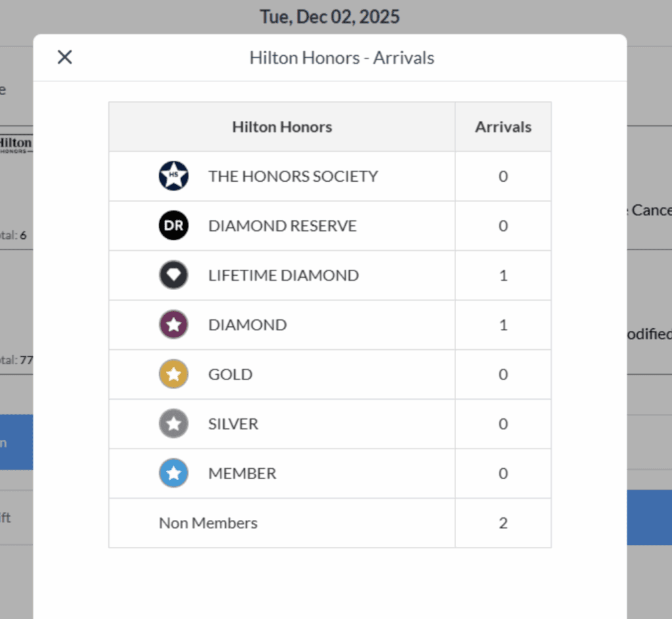Click THE HONORS SOCIETY row label
The image size is (672, 619).
click(293, 176)
